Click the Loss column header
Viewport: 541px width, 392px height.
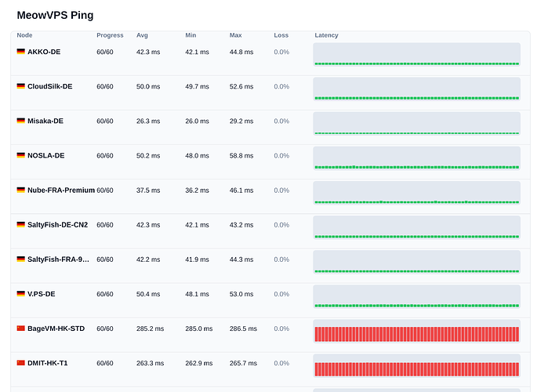click(x=281, y=35)
